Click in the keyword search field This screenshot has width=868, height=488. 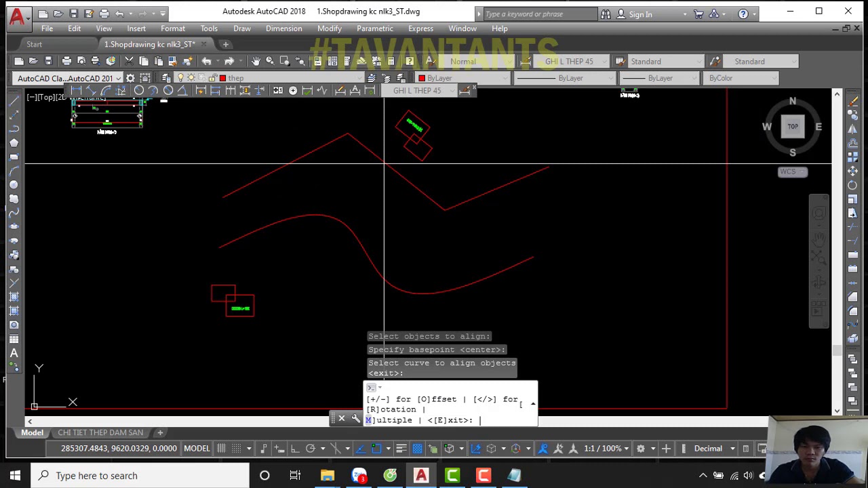(540, 14)
